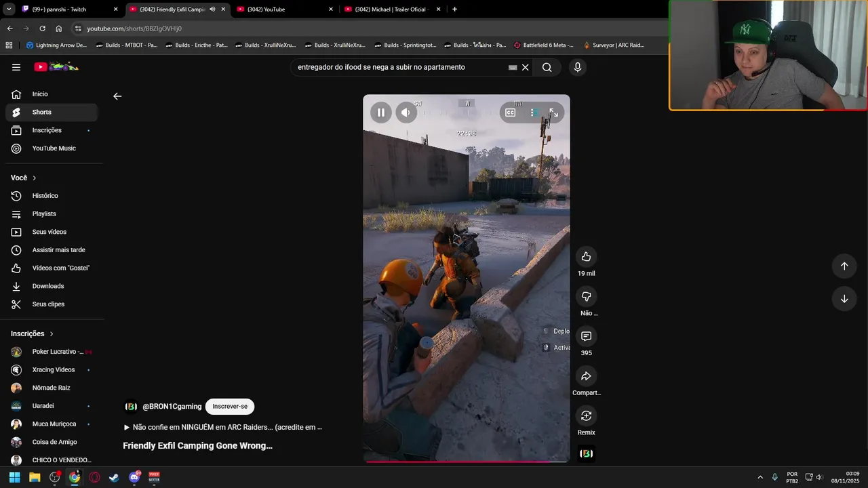Image resolution: width=868 pixels, height=488 pixels.
Task: Open Assistir mais tarde list
Action: click(x=52, y=250)
